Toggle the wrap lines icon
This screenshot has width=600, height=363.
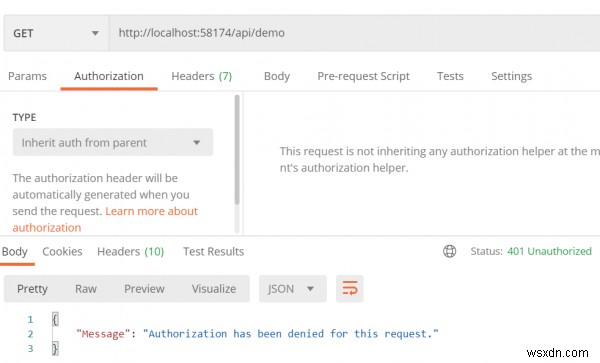click(x=349, y=289)
